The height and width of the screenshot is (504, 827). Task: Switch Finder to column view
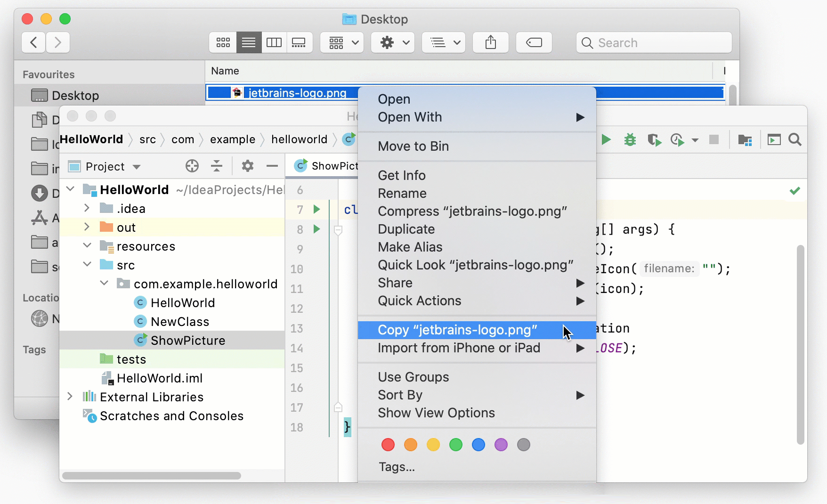pos(274,42)
